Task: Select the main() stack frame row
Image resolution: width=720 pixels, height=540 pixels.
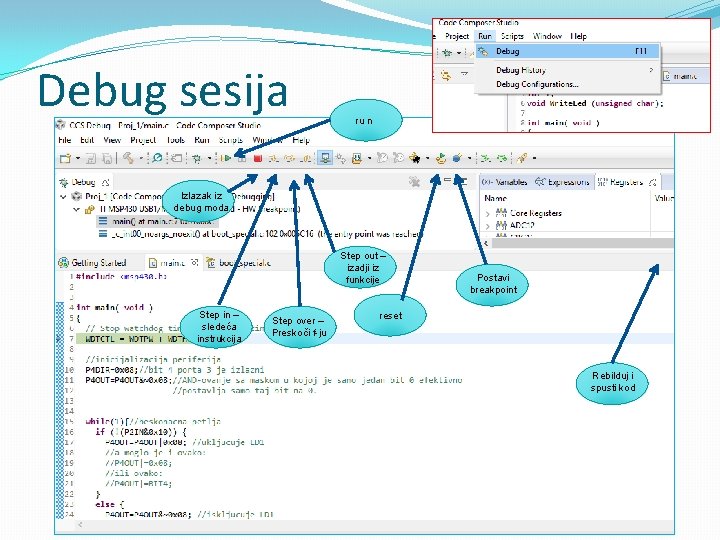Action: (156, 221)
